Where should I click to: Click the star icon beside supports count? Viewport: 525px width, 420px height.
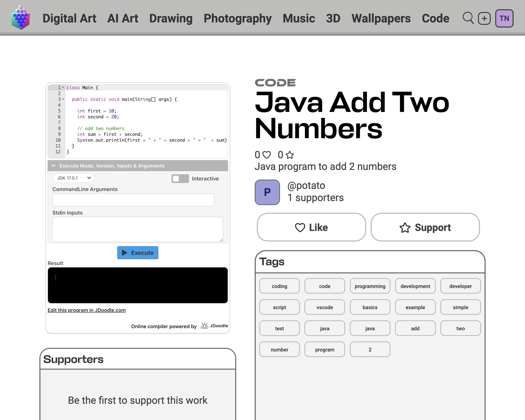(290, 155)
